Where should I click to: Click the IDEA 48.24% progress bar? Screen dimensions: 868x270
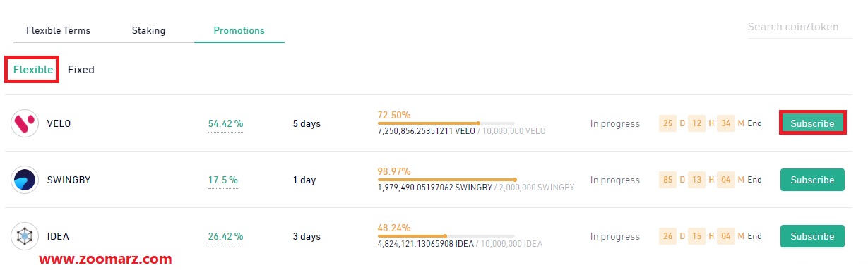pos(446,236)
